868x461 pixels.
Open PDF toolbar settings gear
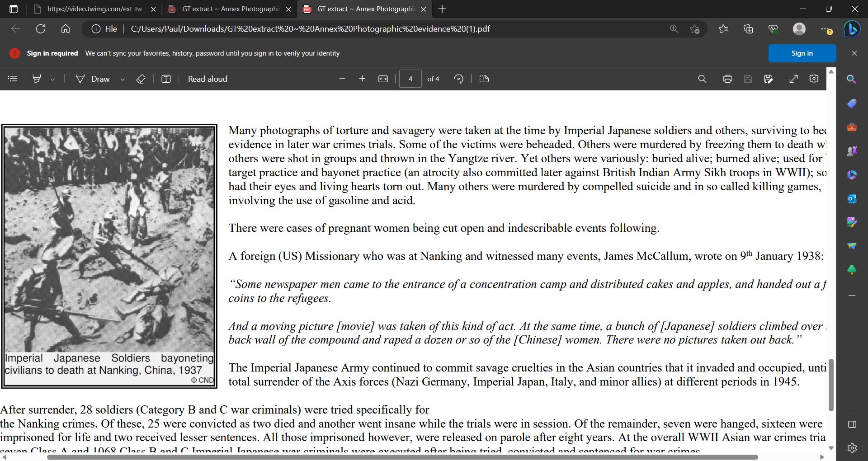814,79
